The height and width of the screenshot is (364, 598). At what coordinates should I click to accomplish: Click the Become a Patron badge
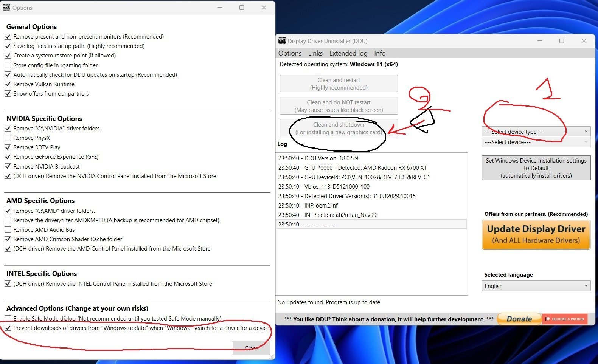pos(565,319)
